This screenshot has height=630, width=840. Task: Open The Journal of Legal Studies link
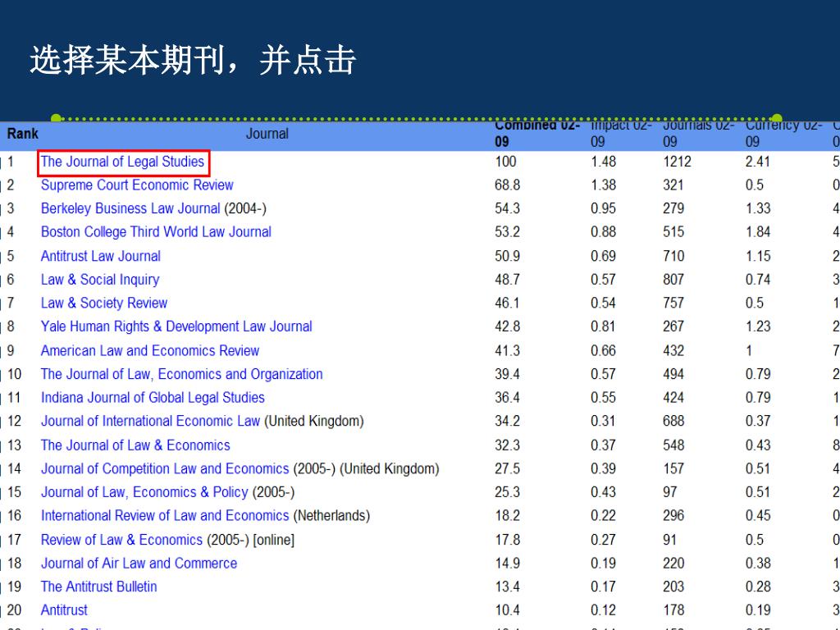coord(123,162)
